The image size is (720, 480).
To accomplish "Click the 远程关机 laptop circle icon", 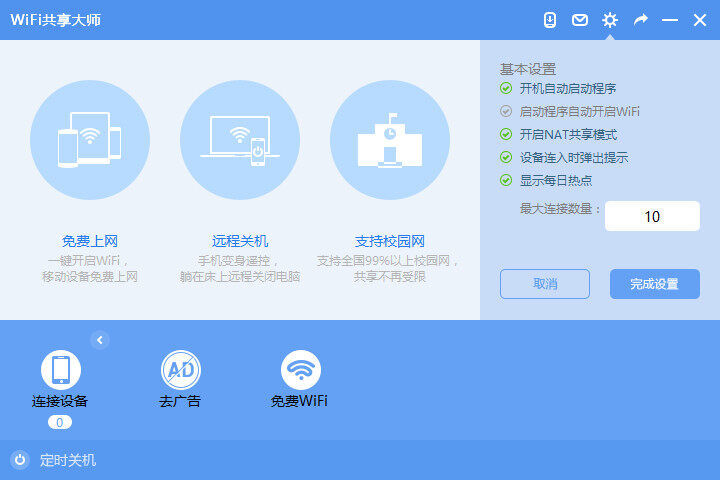I will [x=240, y=140].
